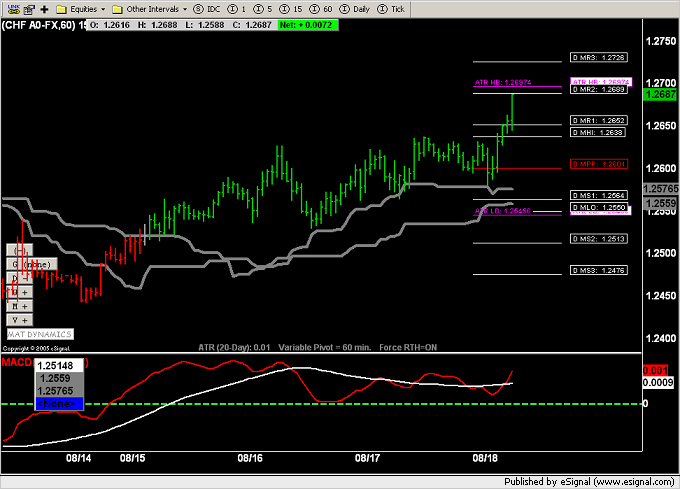
Task: Select 1.25765 in the popup list
Action: click(x=59, y=391)
